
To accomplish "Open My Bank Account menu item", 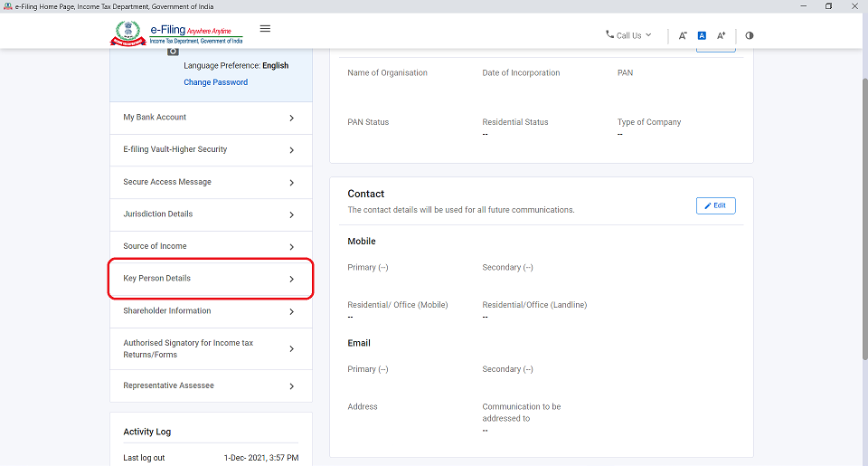I will click(210, 118).
